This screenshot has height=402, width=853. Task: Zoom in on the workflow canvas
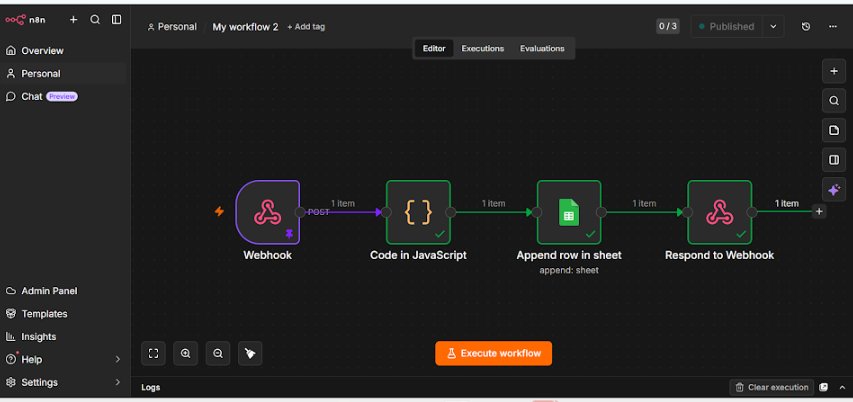[186, 354]
